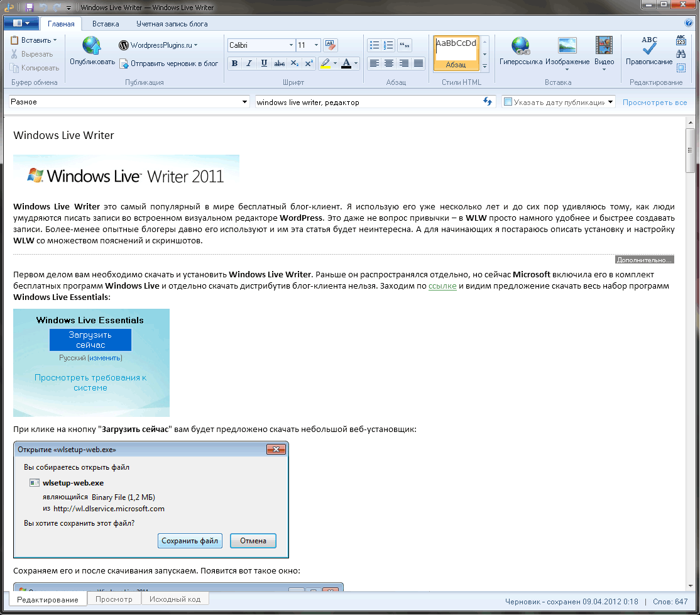
Task: Toggle the Указать дату публикации checkbox
Action: [x=508, y=102]
